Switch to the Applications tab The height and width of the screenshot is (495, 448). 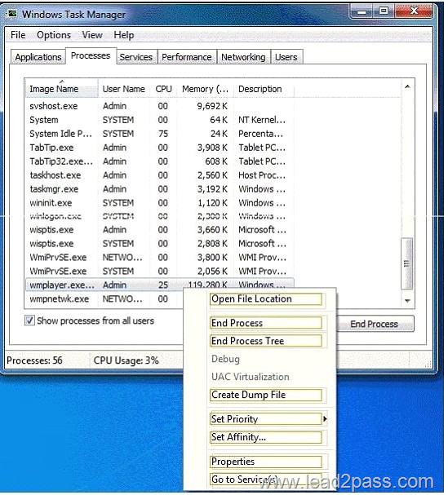38,57
